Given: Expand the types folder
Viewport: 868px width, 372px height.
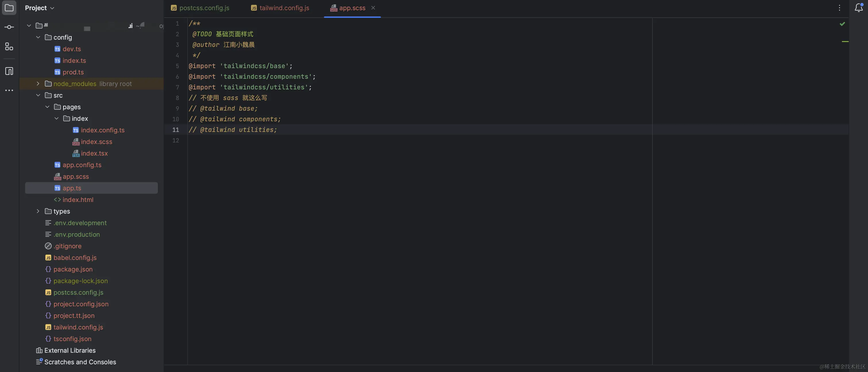Looking at the screenshot, I should point(38,211).
